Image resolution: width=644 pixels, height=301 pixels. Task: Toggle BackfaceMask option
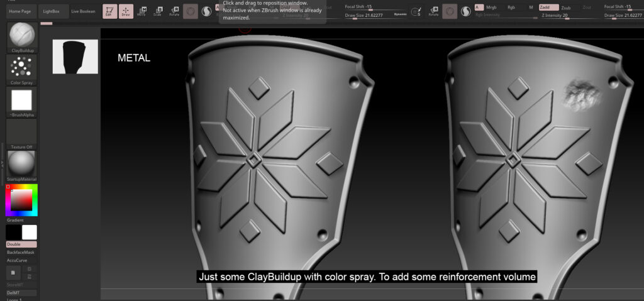pyautogui.click(x=22, y=252)
